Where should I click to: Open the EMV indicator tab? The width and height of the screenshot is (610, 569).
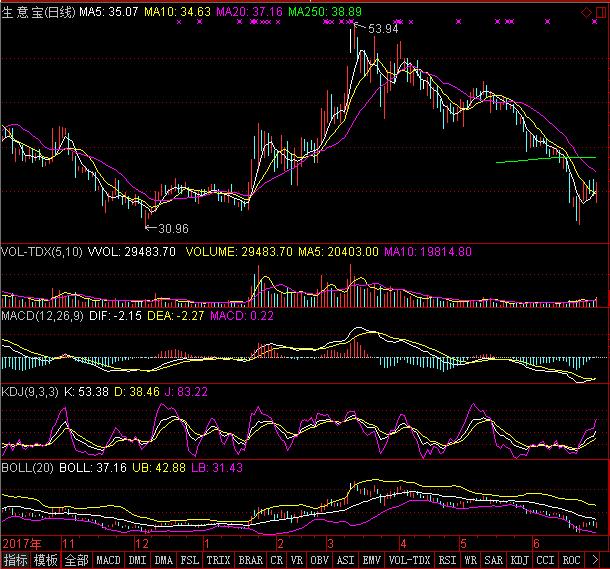[x=372, y=560]
